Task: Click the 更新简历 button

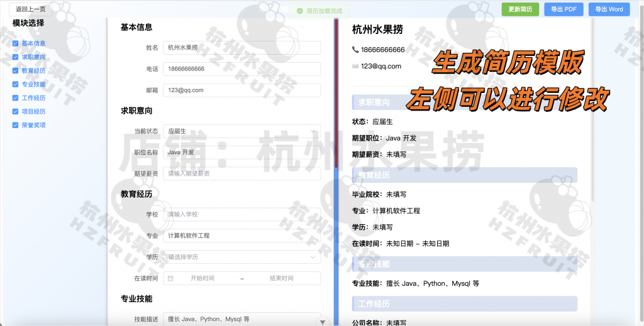Action: tap(520, 9)
